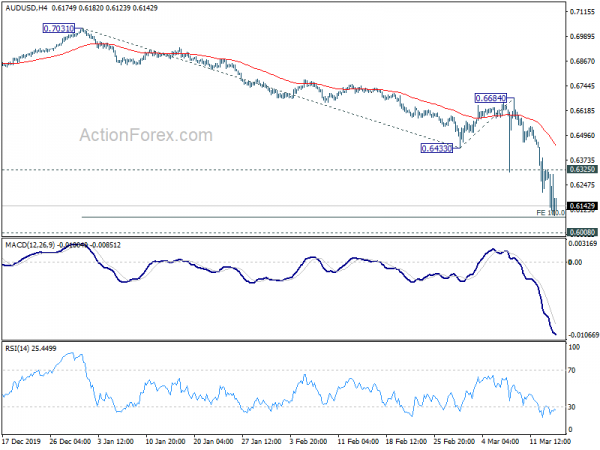Click the FE 100.0 projection label

551,213
